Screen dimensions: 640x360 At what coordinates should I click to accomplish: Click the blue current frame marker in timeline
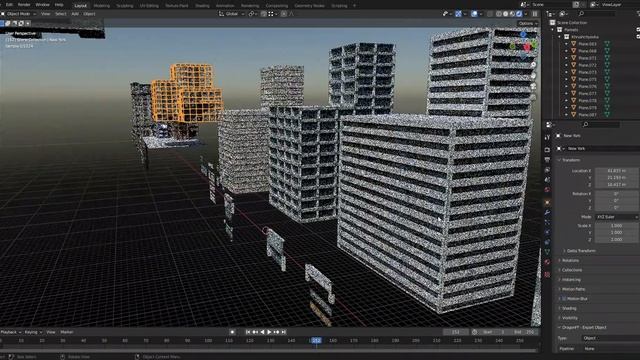(316, 340)
